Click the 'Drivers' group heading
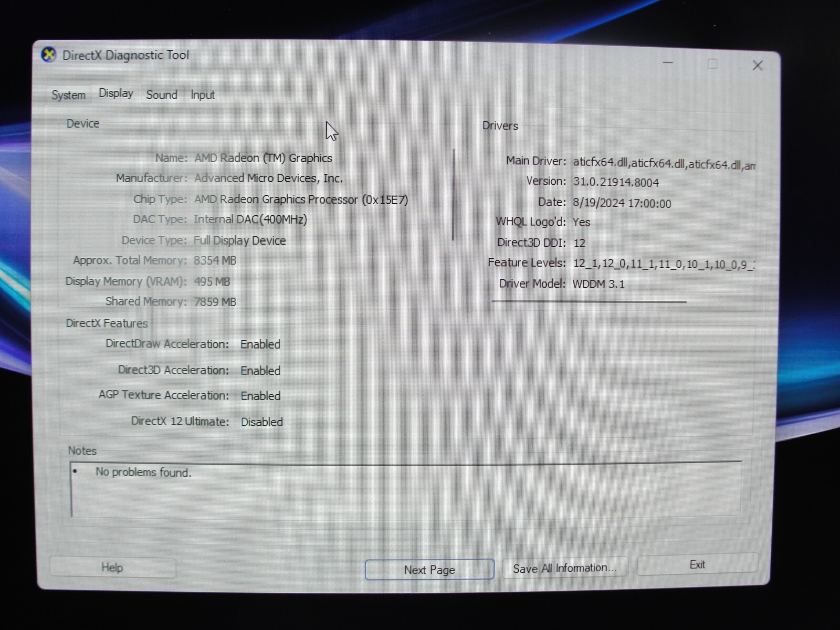 (x=500, y=125)
